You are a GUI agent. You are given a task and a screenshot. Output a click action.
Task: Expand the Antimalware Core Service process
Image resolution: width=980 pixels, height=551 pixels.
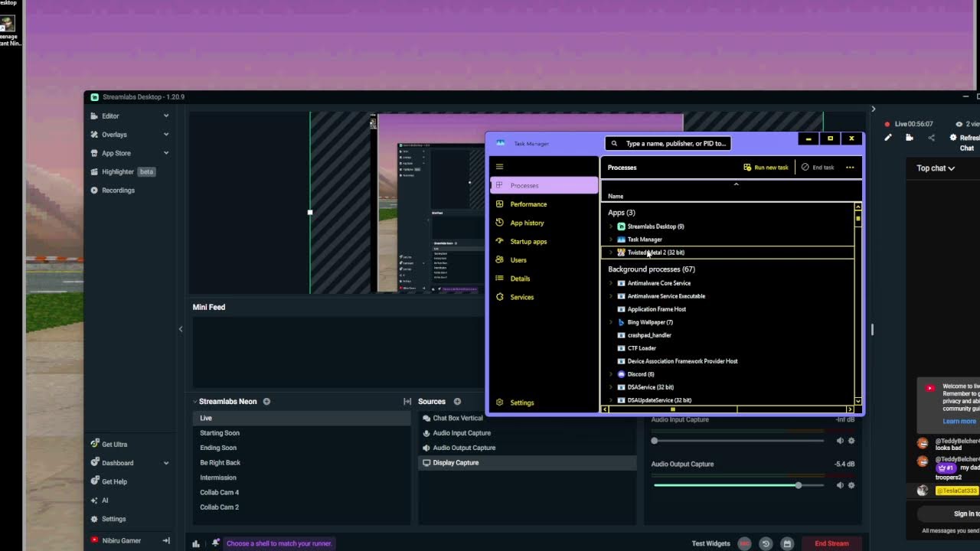pos(611,283)
